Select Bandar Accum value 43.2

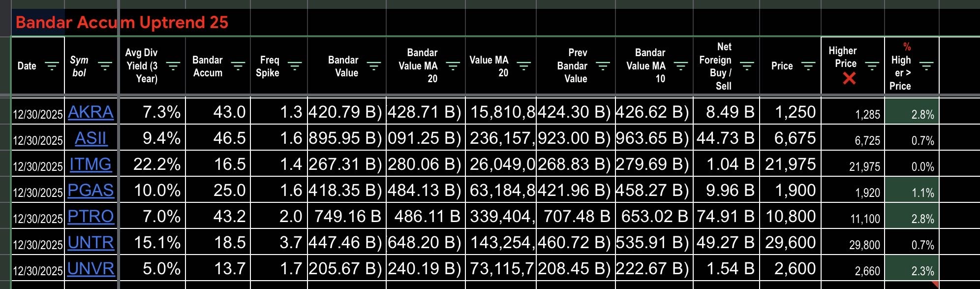point(218,216)
